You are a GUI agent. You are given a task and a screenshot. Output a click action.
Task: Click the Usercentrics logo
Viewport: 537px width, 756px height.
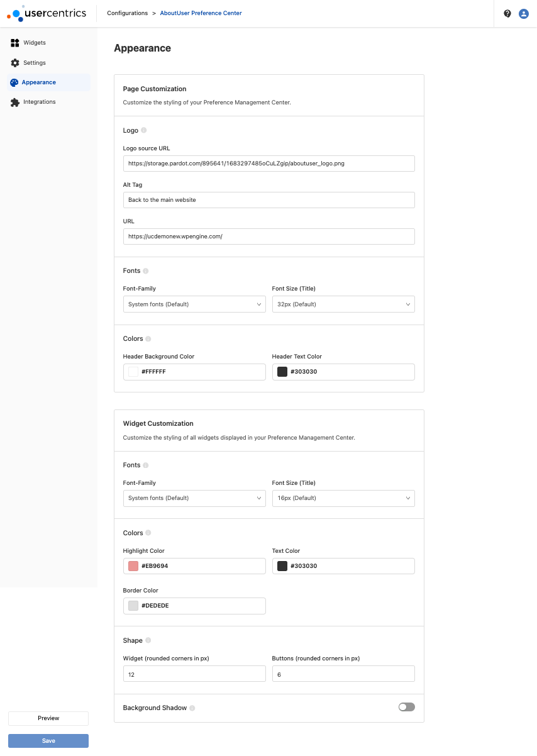[x=47, y=13]
